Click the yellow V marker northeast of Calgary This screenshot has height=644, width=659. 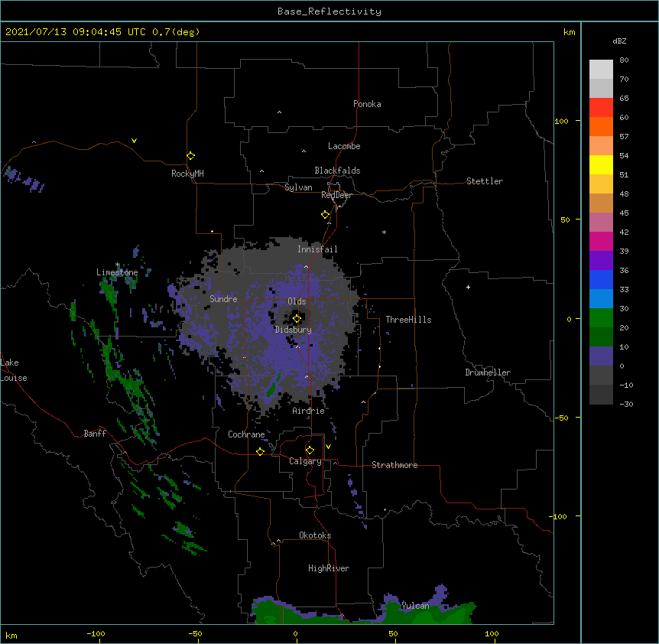pyautogui.click(x=328, y=447)
